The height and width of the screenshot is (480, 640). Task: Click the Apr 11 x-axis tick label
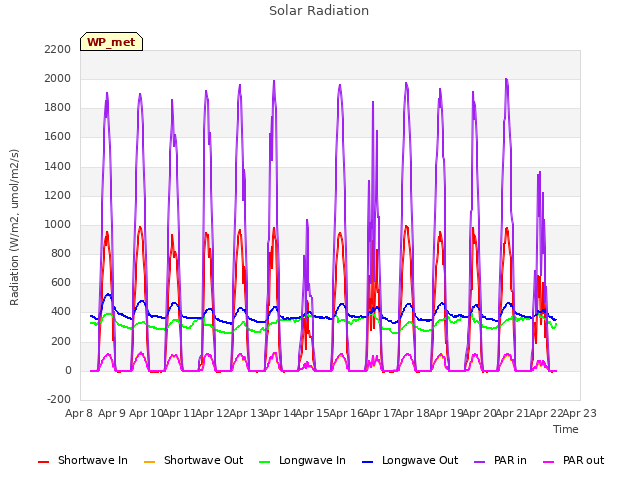tap(179, 413)
